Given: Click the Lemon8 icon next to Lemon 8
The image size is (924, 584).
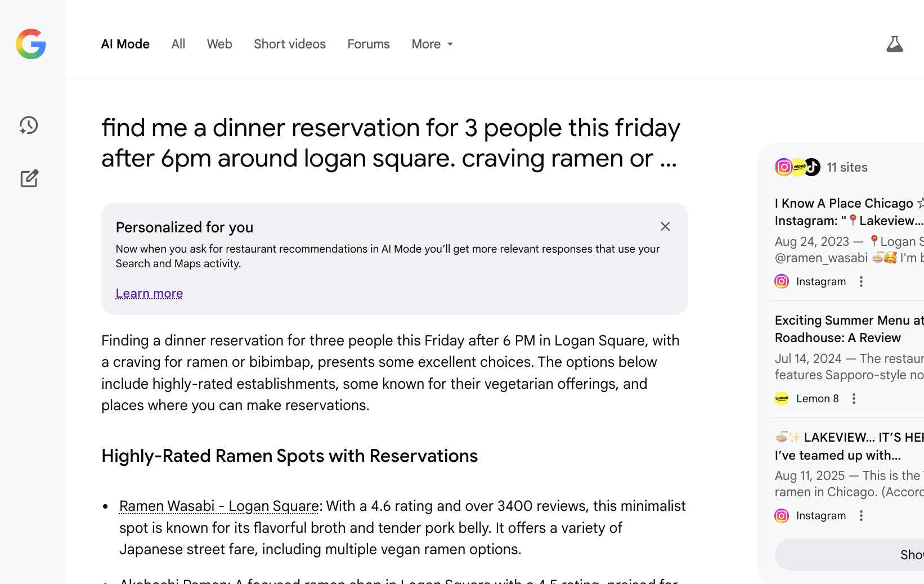Looking at the screenshot, I should [x=782, y=398].
